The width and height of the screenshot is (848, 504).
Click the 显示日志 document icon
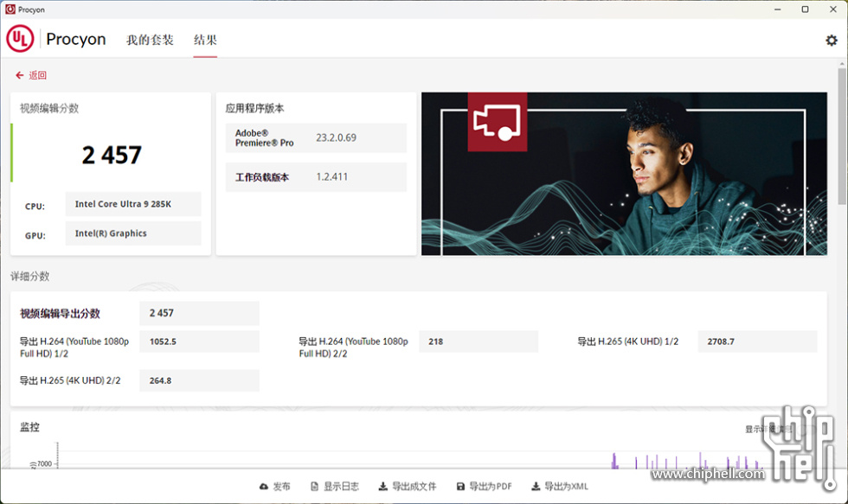pos(314,486)
